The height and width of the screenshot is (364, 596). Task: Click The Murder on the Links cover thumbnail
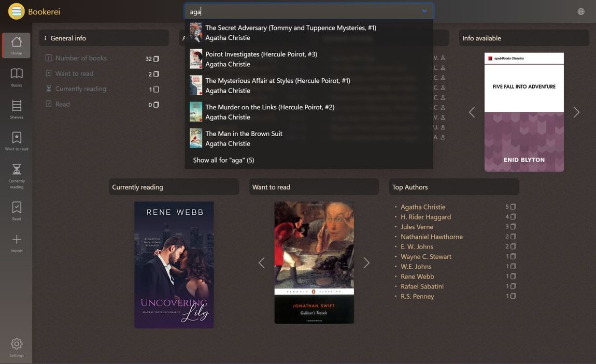click(196, 112)
